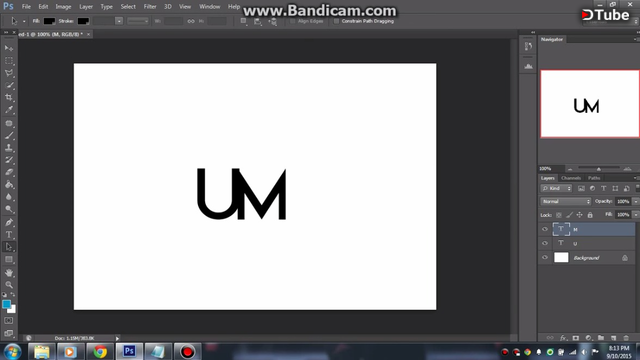The image size is (640, 360).
Task: Open the Image menu
Action: (63, 7)
